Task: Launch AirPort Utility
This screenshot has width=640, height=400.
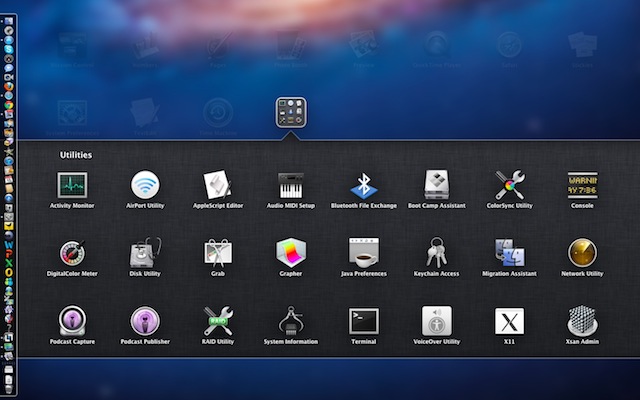Action: 145,185
